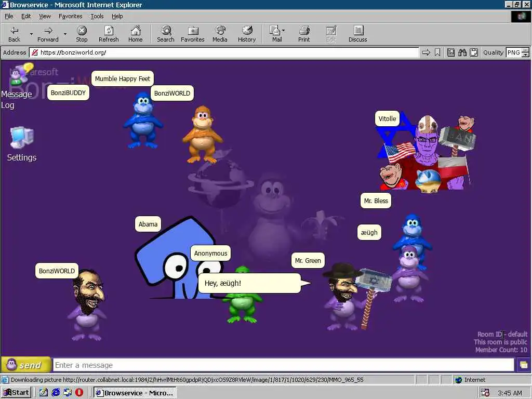532x399 pixels.
Task: Refresh the current page
Action: pos(109,34)
